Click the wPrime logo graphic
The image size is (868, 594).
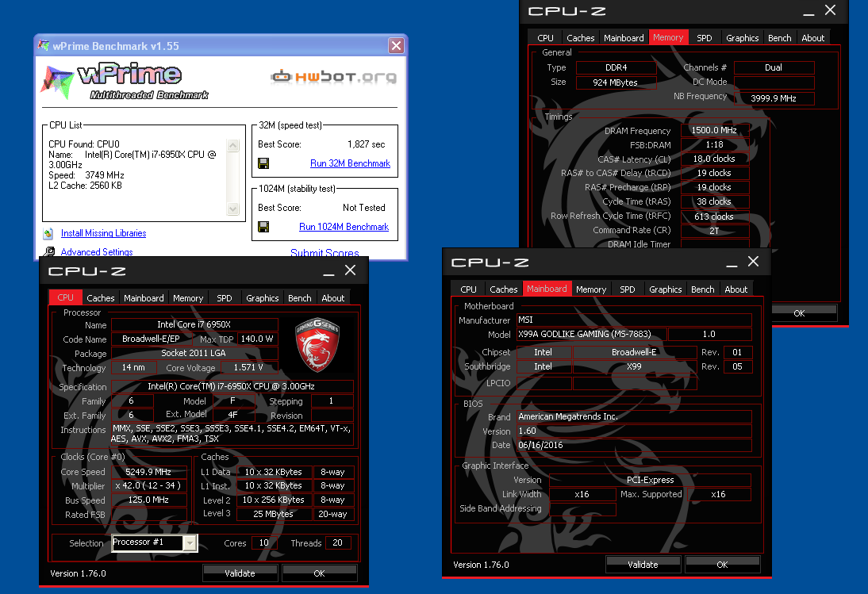pyautogui.click(x=125, y=81)
